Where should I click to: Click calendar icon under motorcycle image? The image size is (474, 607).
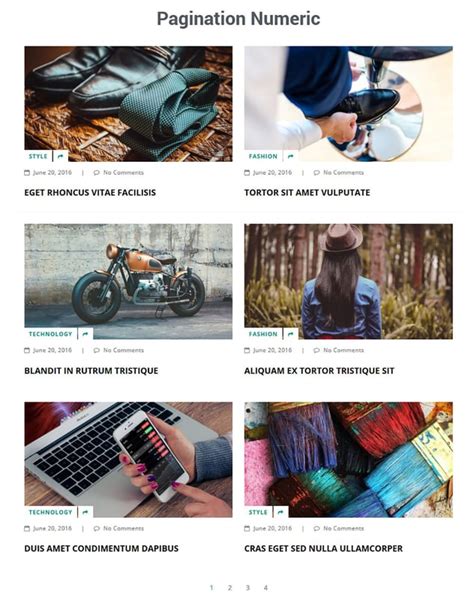point(27,350)
